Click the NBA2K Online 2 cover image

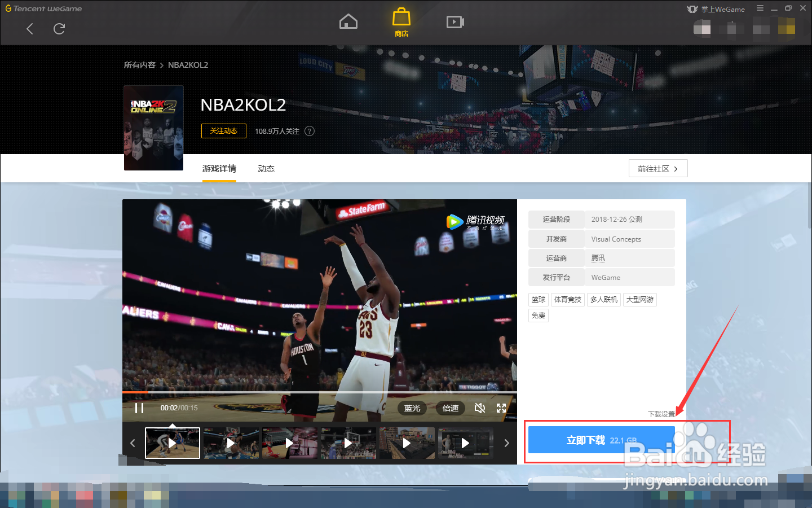coord(153,128)
